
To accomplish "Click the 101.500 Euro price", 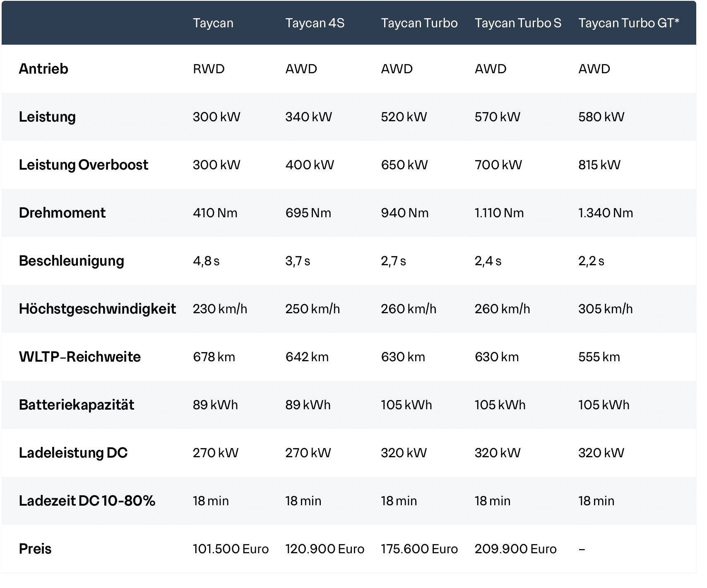I will tap(231, 549).
